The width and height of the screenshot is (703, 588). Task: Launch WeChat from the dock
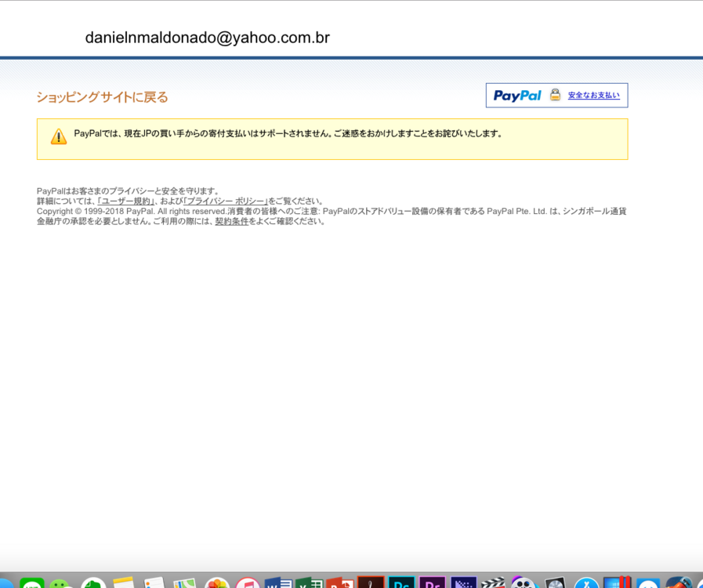[62, 583]
